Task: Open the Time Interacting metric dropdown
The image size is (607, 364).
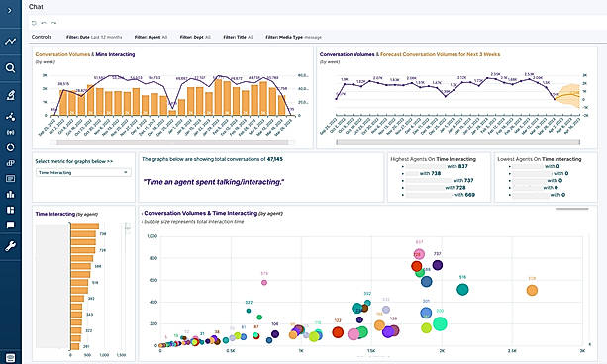Action: [83, 172]
